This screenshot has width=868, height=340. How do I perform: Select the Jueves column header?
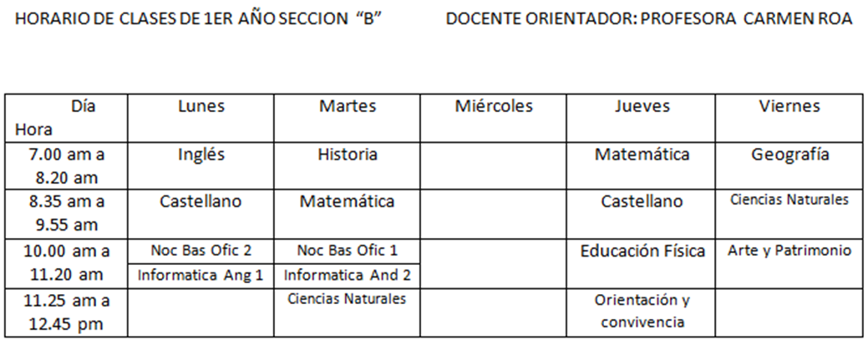(x=641, y=118)
